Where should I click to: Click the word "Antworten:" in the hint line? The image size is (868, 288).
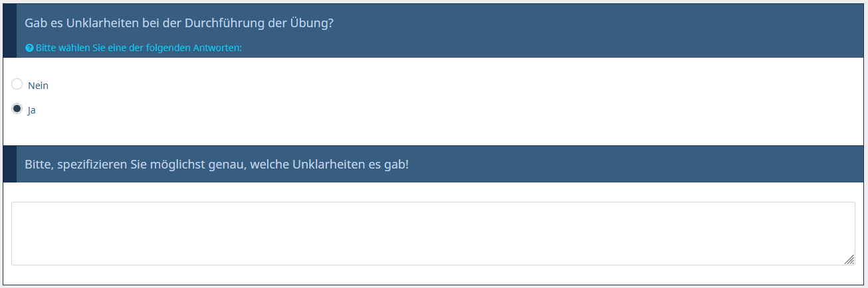217,48
